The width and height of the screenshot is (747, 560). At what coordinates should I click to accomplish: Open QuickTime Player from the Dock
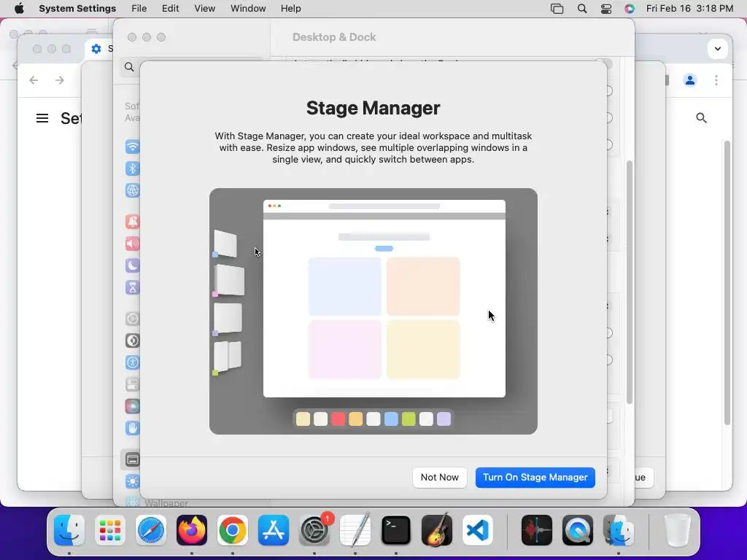(578, 530)
